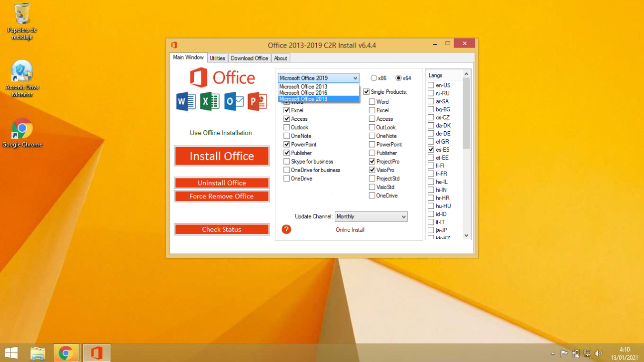Click the Langs list scroll-down arrow

point(466,235)
